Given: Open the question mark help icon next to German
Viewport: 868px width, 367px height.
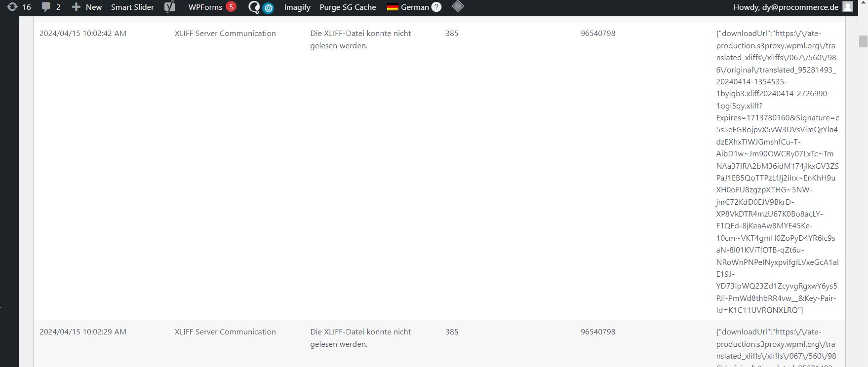Looking at the screenshot, I should (x=436, y=7).
